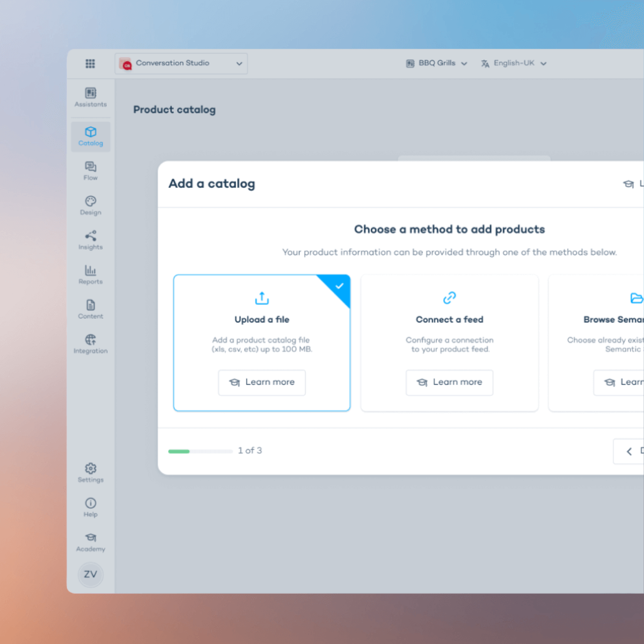The width and height of the screenshot is (644, 644).
Task: Open the Reports chart icon
Action: point(91,275)
